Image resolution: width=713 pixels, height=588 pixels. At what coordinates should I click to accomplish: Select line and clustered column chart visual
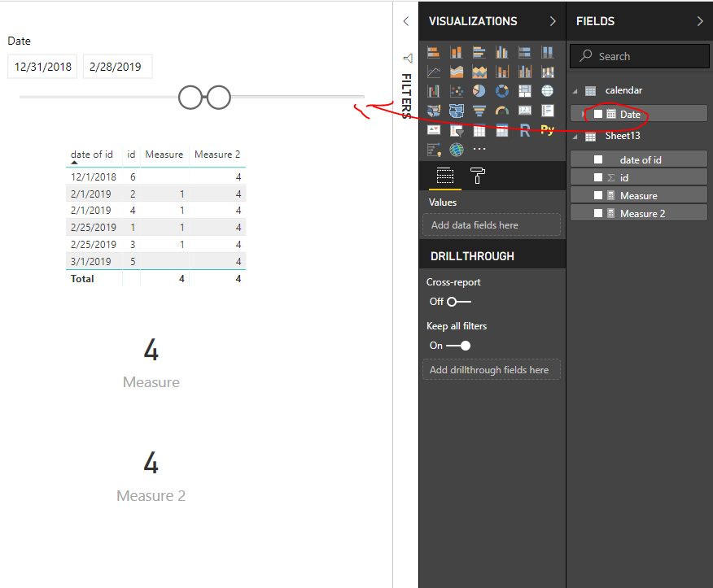point(525,72)
